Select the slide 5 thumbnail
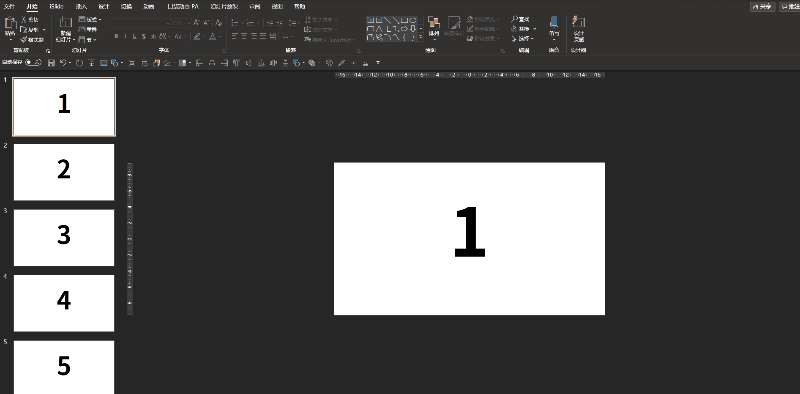 click(x=64, y=367)
